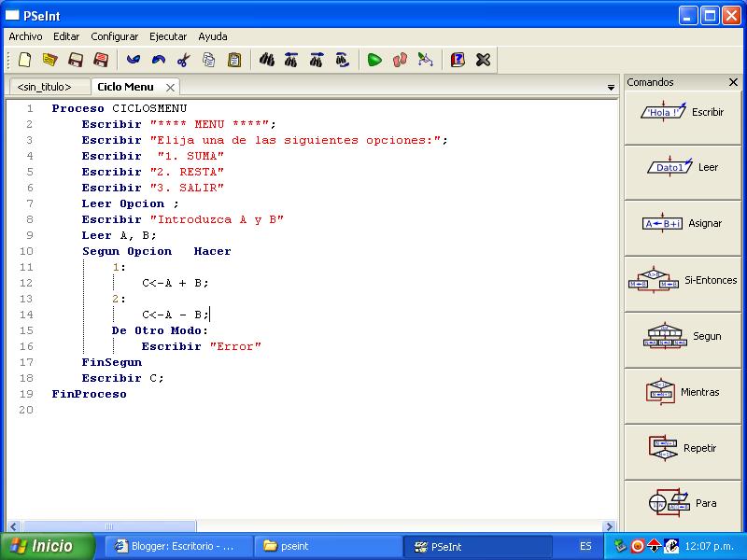This screenshot has width=747, height=560.
Task: Open the Ejecutar menu
Action: 168,36
